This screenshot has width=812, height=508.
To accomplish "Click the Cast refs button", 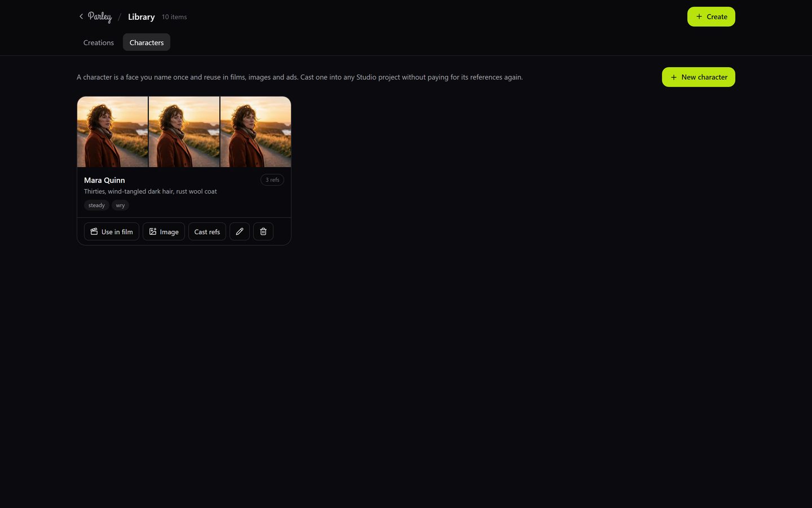I will tap(207, 231).
